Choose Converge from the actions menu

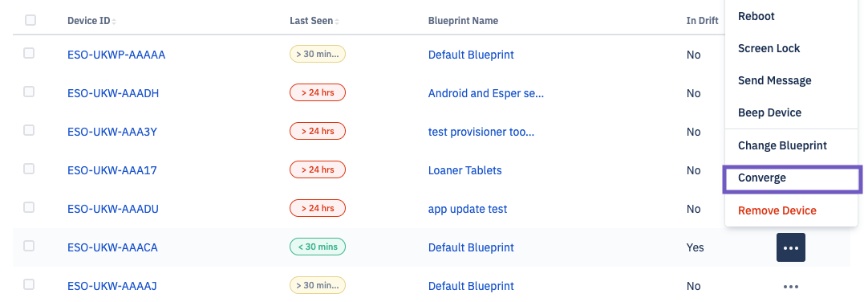[792, 178]
